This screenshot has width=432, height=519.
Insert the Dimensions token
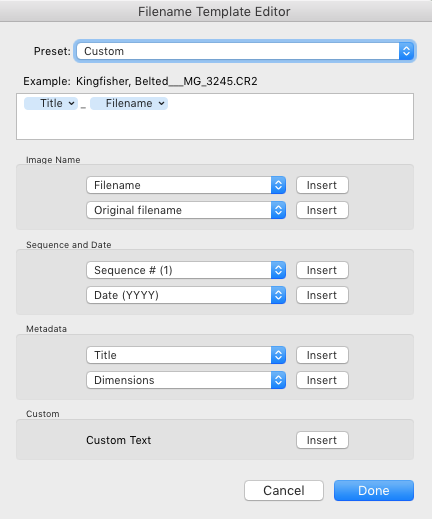point(322,380)
